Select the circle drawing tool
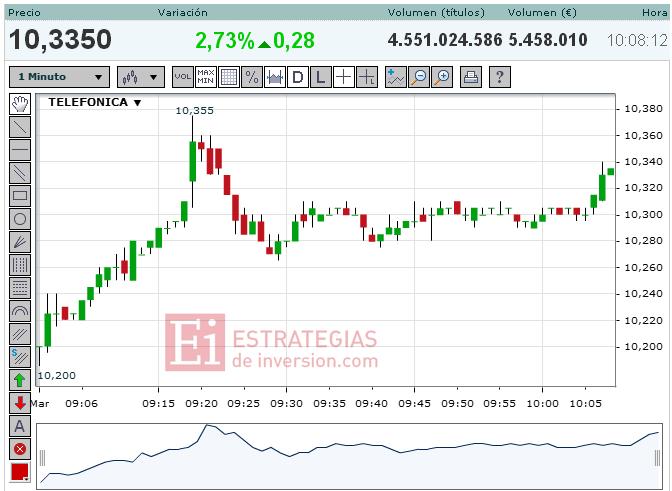672x491 pixels. pyautogui.click(x=20, y=219)
